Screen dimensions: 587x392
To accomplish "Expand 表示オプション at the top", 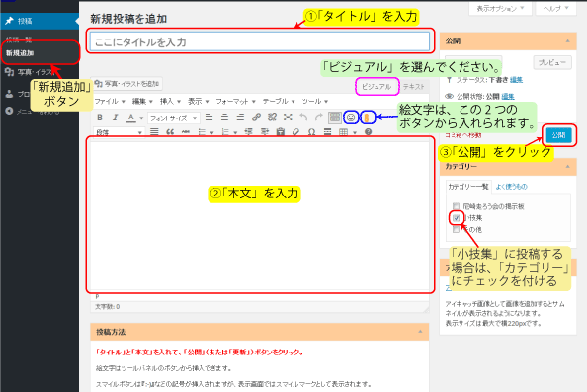I will click(500, 9).
